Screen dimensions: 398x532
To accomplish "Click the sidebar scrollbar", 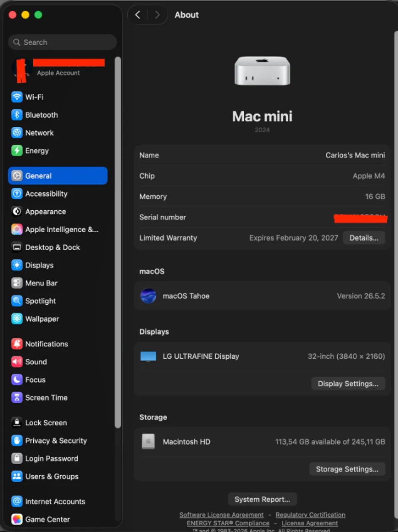I will pos(118,242).
